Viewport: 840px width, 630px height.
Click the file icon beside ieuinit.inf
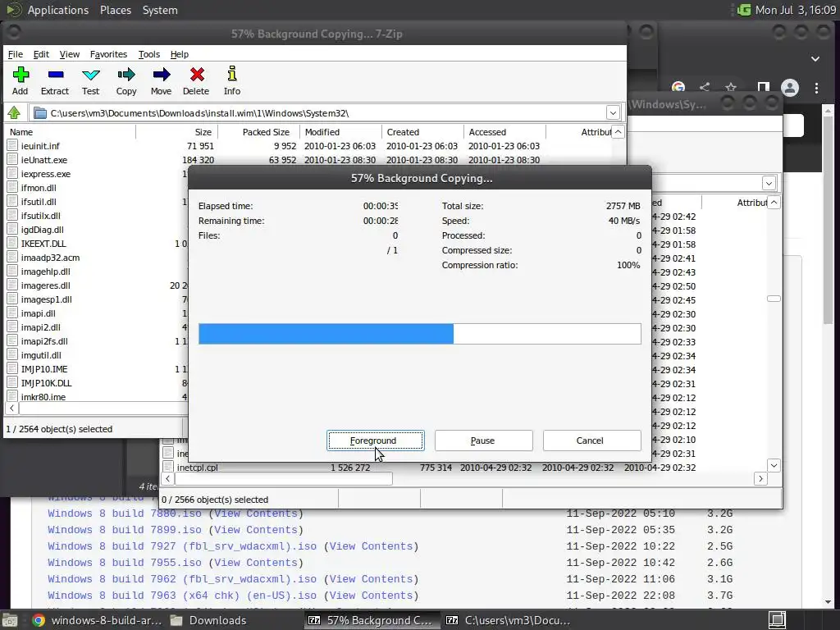point(12,146)
